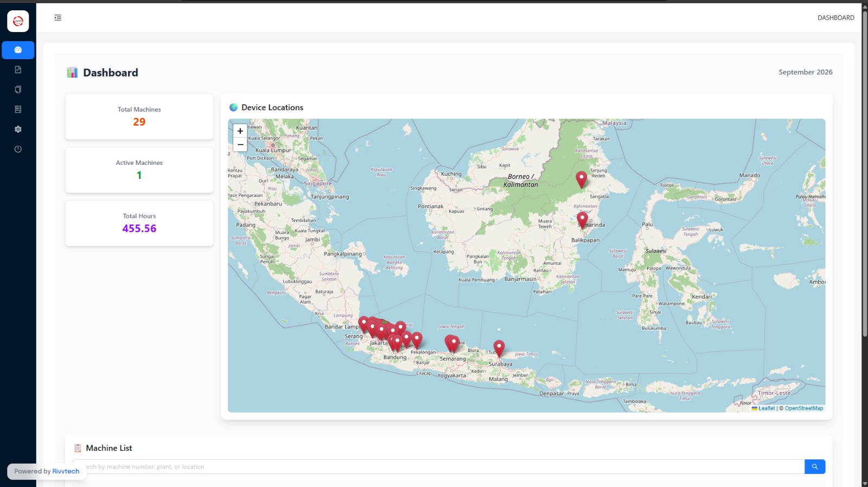Focus the machine search input field
Screen dimensions: 868x487
(x=438, y=466)
